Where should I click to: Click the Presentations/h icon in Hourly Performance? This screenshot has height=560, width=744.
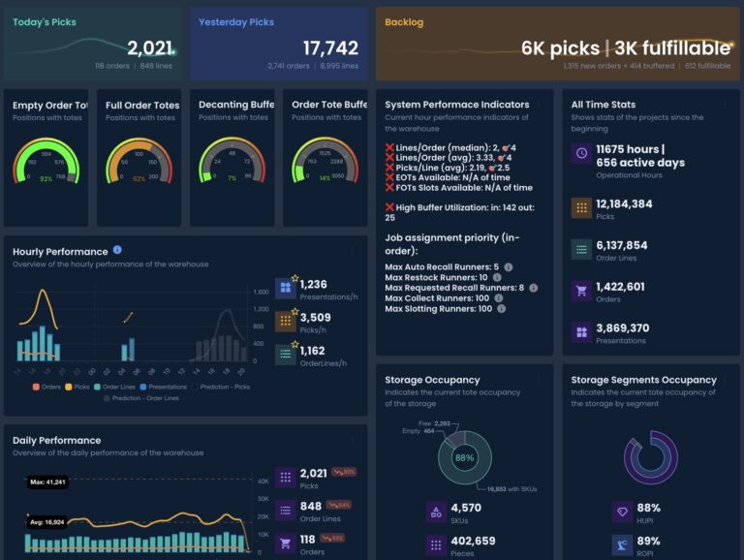click(x=285, y=288)
